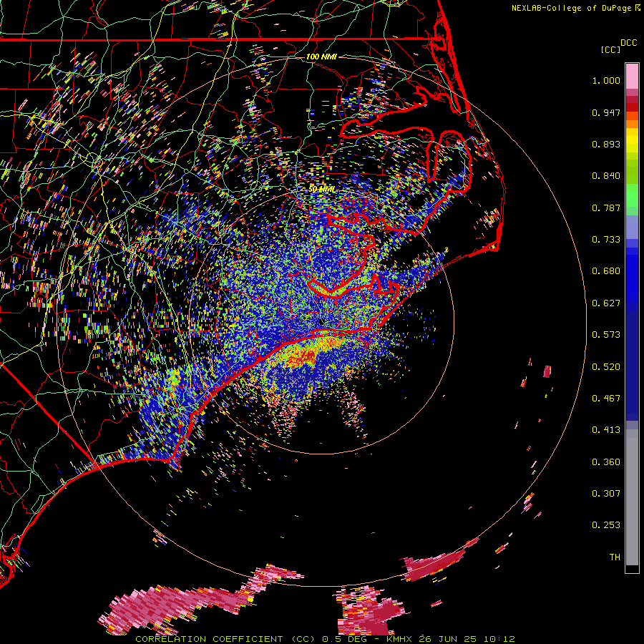The image size is (644, 644).
Task: Click the 0.627 scale value
Action: (x=606, y=303)
